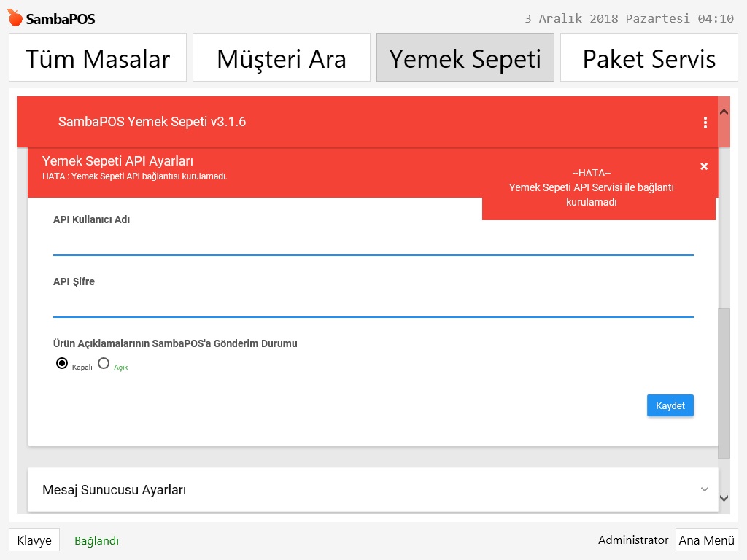
Task: Open the Klavye on-screen keyboard
Action: (x=34, y=540)
